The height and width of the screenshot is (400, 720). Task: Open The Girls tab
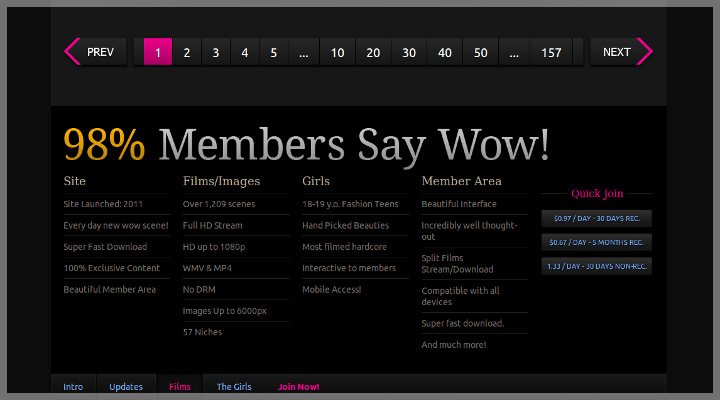coord(234,387)
